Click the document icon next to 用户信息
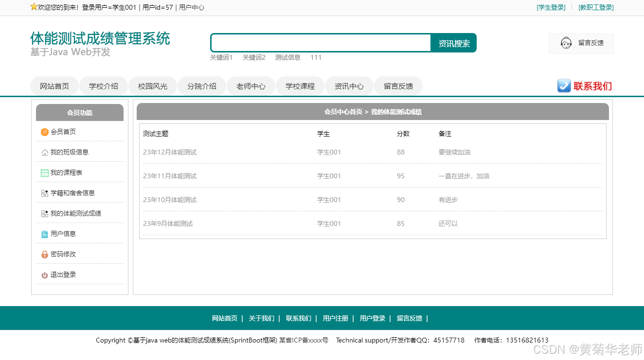The width and height of the screenshot is (644, 360). [x=44, y=233]
